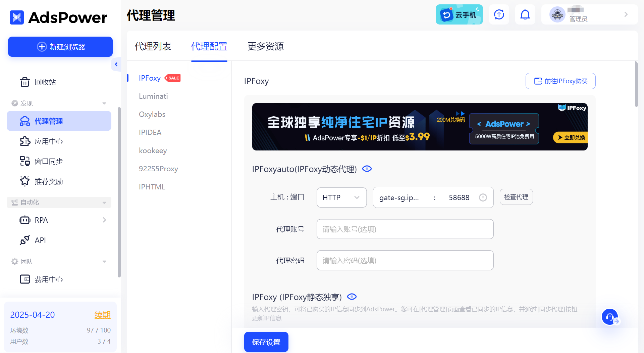Switch to the 代理配置 tab
Image resolution: width=644 pixels, height=353 pixels.
(x=209, y=46)
